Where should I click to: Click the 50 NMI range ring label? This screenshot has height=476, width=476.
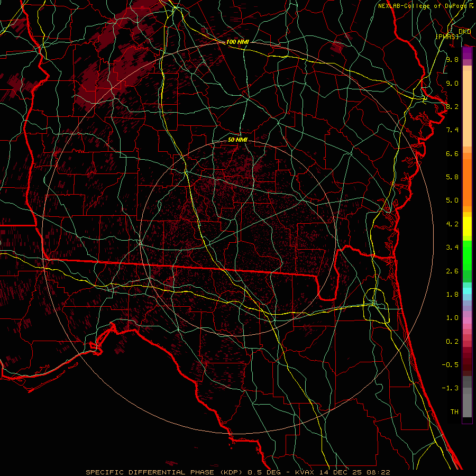[x=237, y=140]
